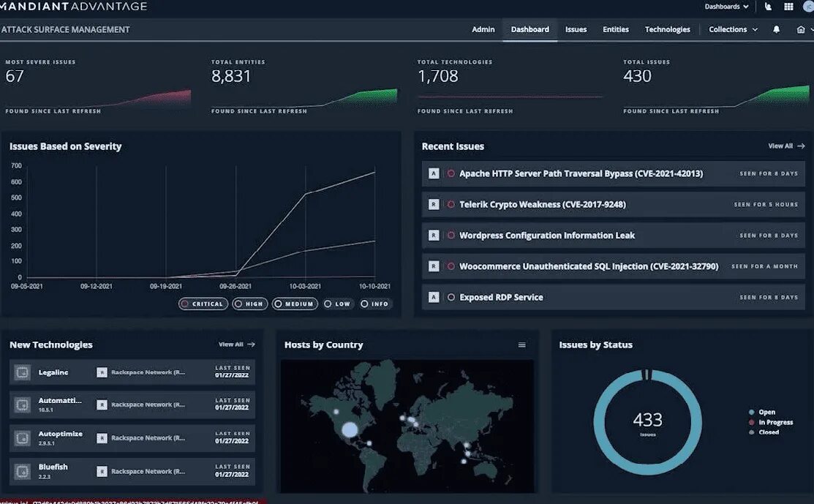The height and width of the screenshot is (504, 814).
Task: Click the A badge on Apache HTTP Server issue
Action: pos(434,173)
